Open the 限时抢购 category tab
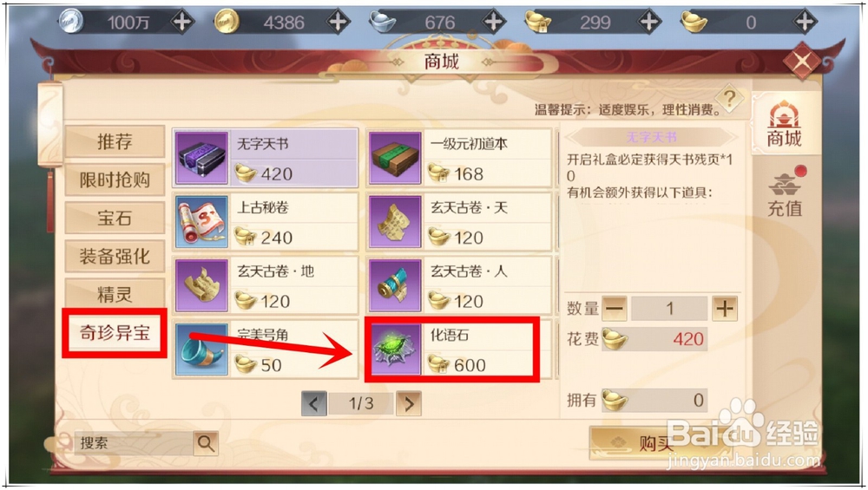This screenshot has height=490, width=868. click(115, 180)
